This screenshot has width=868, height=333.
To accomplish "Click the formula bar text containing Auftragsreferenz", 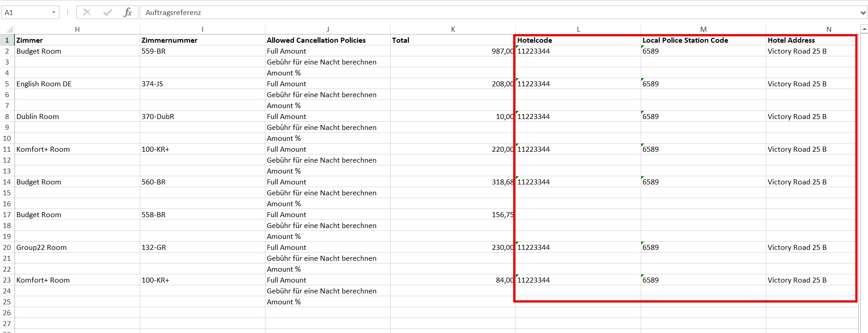I will [x=173, y=13].
